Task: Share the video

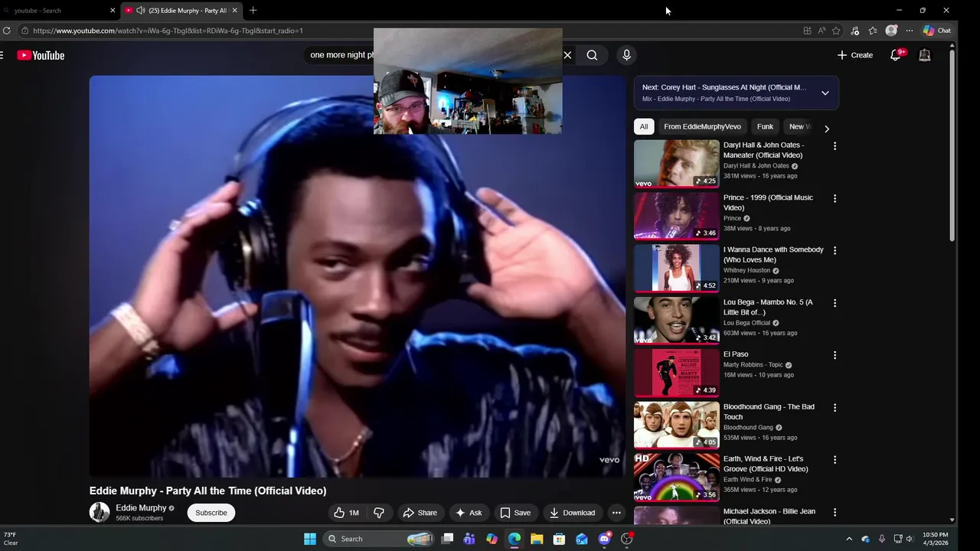Action: [420, 513]
